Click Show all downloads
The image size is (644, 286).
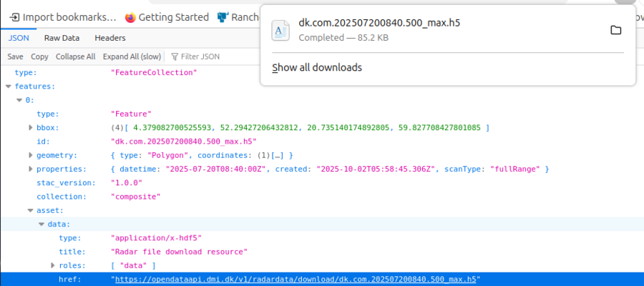[x=317, y=68]
